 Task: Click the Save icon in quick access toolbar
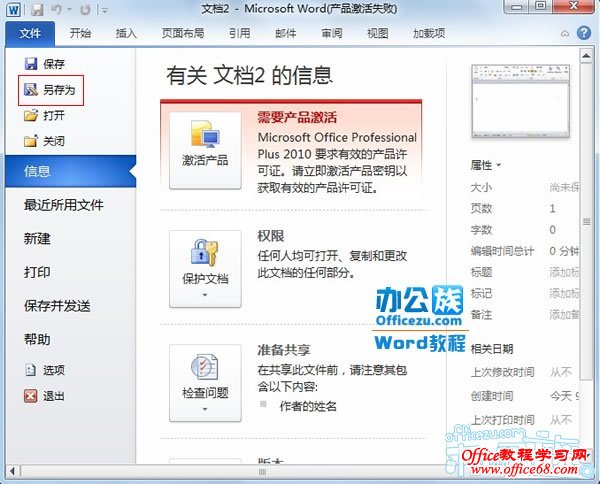(37, 9)
